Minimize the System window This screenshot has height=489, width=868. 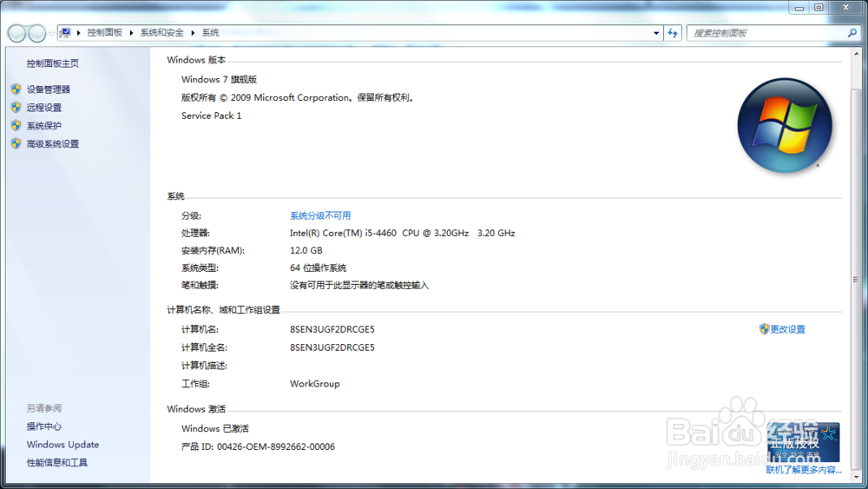pos(799,8)
